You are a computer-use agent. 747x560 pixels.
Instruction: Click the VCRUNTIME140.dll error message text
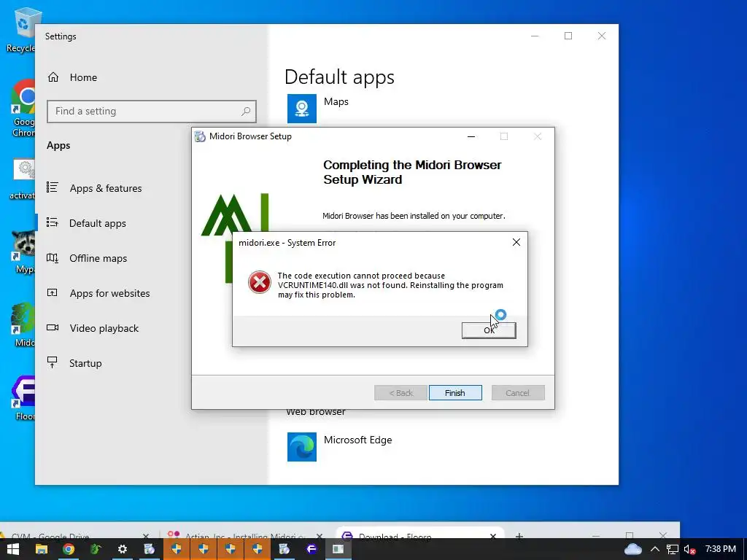pyautogui.click(x=390, y=285)
